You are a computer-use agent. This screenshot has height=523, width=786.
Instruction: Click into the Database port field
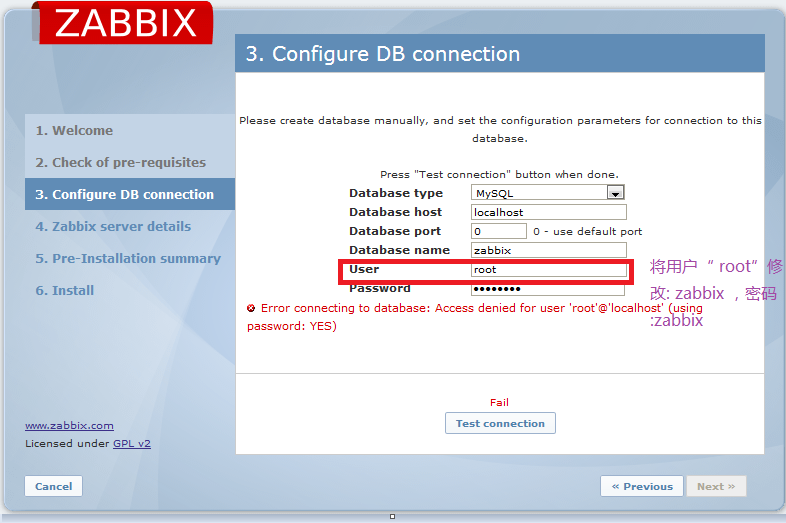[499, 231]
